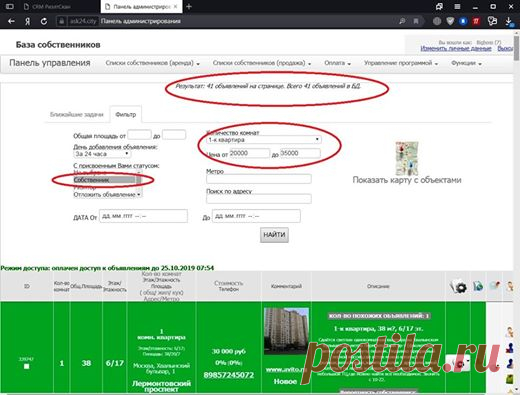Image resolution: width=520 pixels, height=395 pixels.
Task: Close the 'Панель администрирования' browser tab
Action: 176,6
